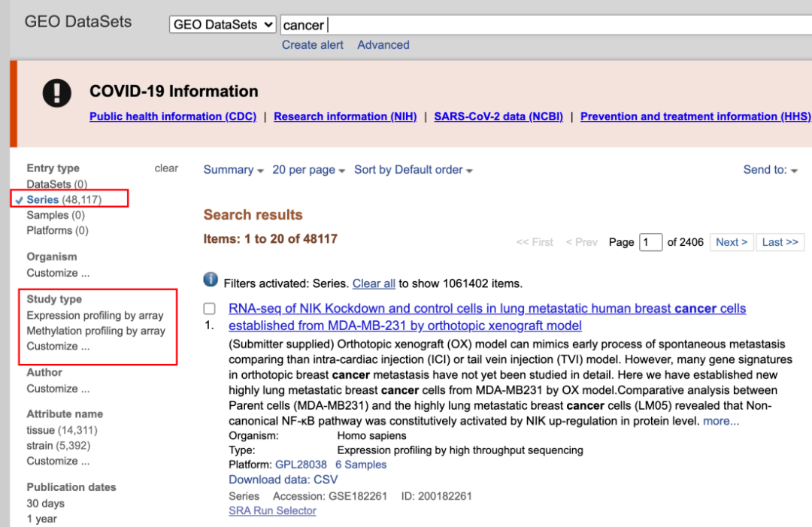The width and height of the screenshot is (812, 527).
Task: Customize the Organism filter
Action: (58, 273)
